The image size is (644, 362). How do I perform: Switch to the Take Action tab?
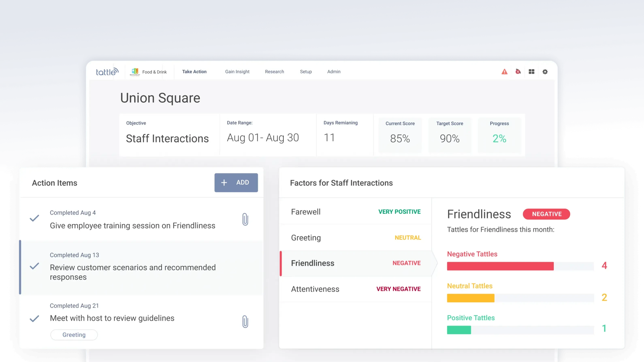(x=194, y=72)
